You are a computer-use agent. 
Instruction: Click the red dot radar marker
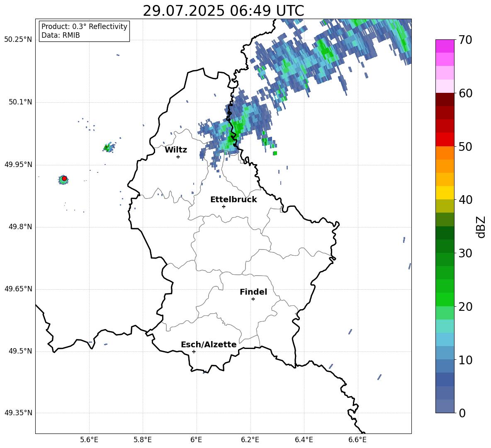click(x=64, y=178)
